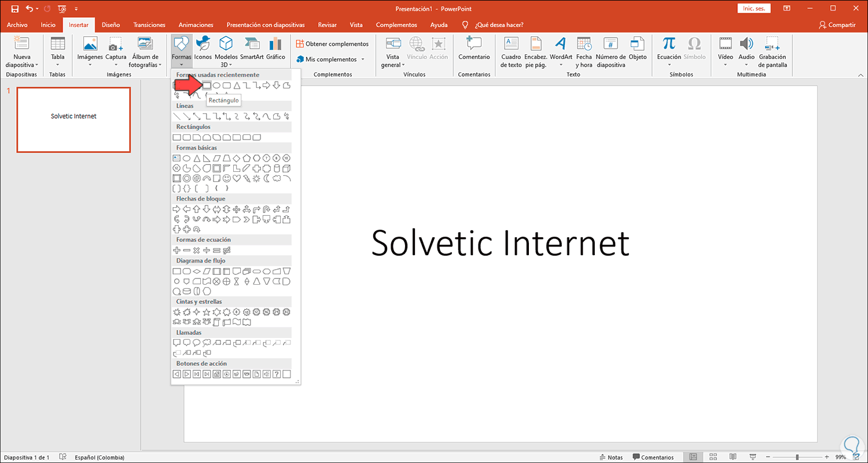This screenshot has width=868, height=463.
Task: Go to the Animaciones tab
Action: coord(196,25)
